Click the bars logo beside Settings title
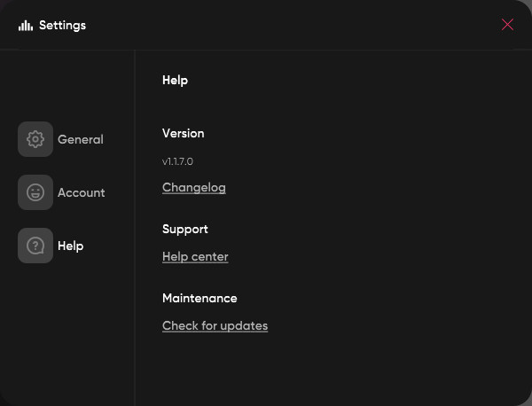The width and height of the screenshot is (532, 406). 25,25
